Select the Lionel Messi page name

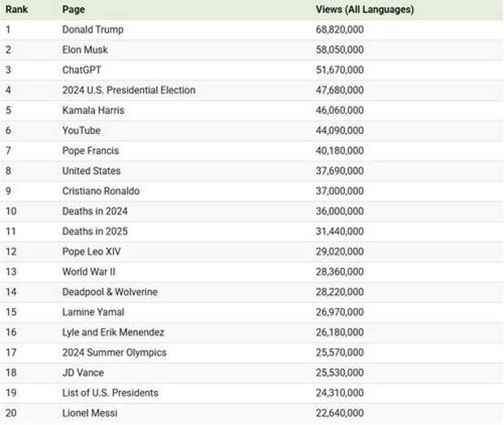click(x=89, y=413)
